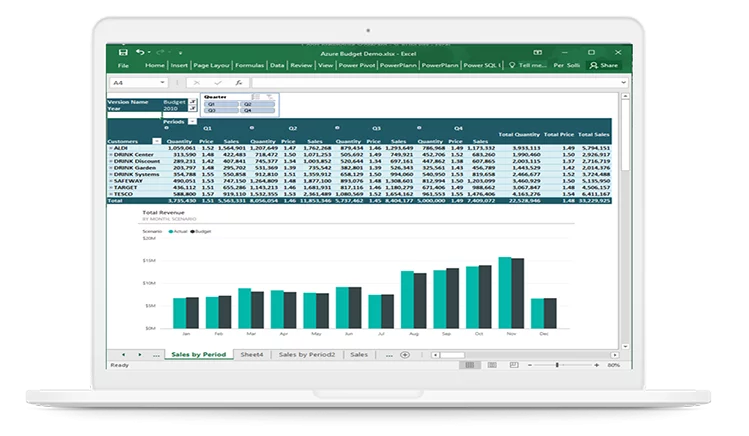
Task: Open the Version Name filter dropdown
Action: point(192,102)
